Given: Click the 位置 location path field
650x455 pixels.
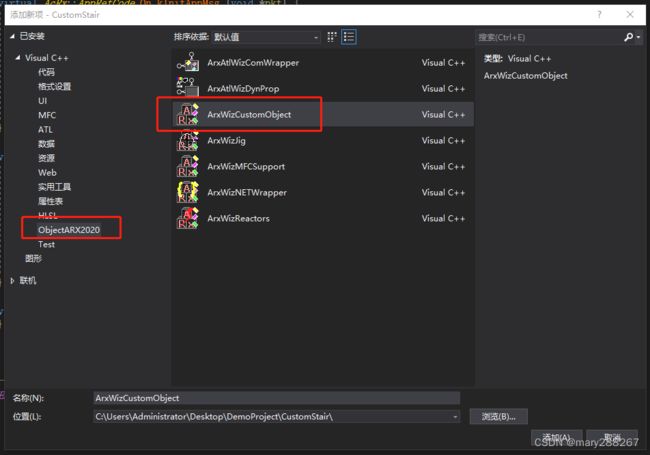Looking at the screenshot, I should pyautogui.click(x=276, y=416).
